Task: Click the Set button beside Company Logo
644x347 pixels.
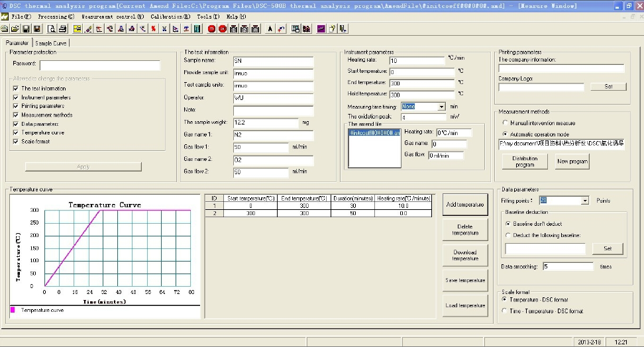Action: pos(608,87)
